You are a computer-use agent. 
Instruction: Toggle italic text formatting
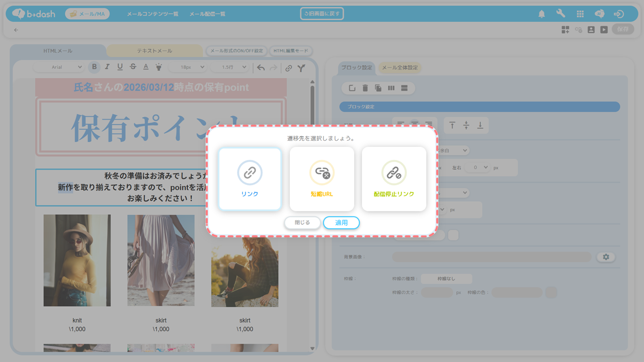107,67
